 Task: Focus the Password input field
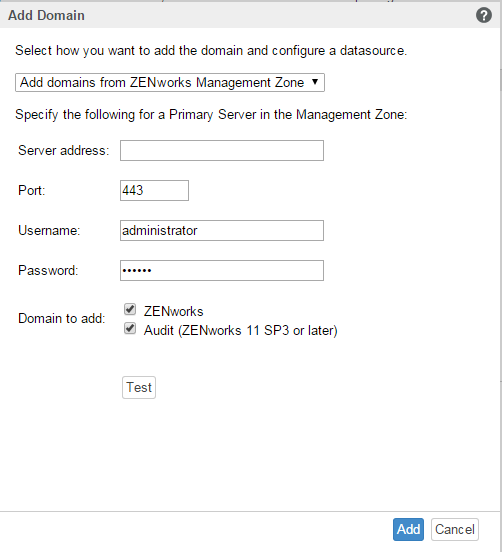[x=222, y=270]
